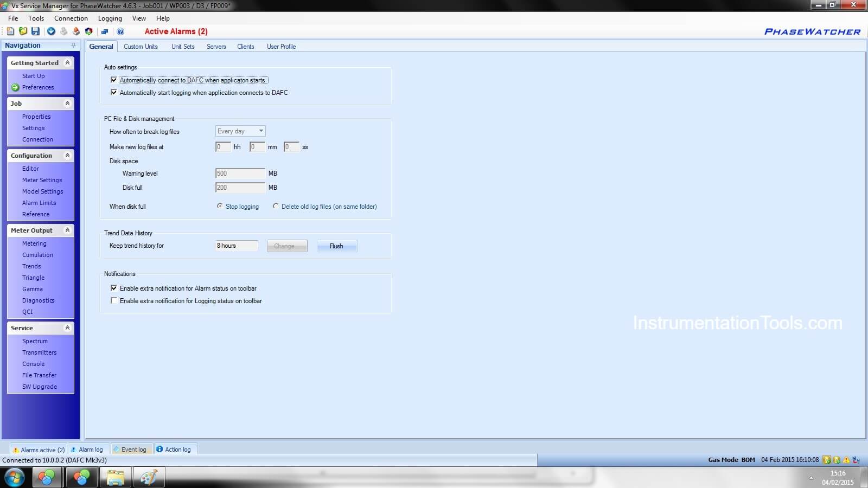Open Alarm Limits in navigation
The width and height of the screenshot is (868, 488).
pyautogui.click(x=39, y=203)
